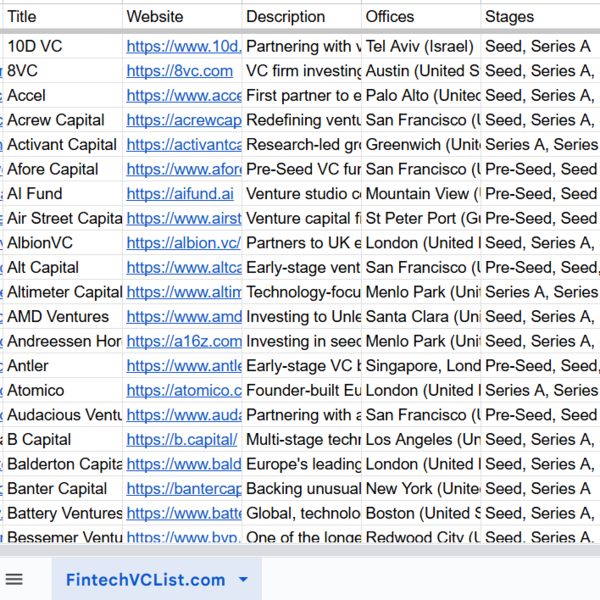Open the https://8vc.com link
Viewport: 600px width, 600px height.
179,71
